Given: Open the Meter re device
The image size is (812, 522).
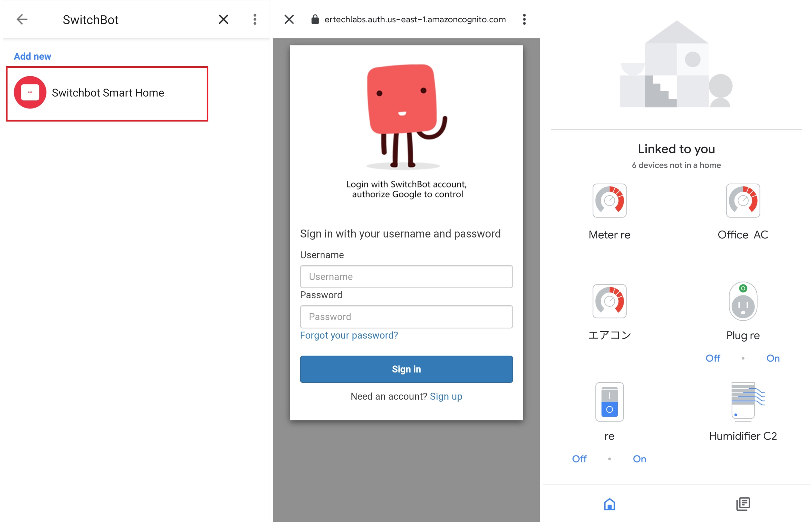Looking at the screenshot, I should point(609,201).
